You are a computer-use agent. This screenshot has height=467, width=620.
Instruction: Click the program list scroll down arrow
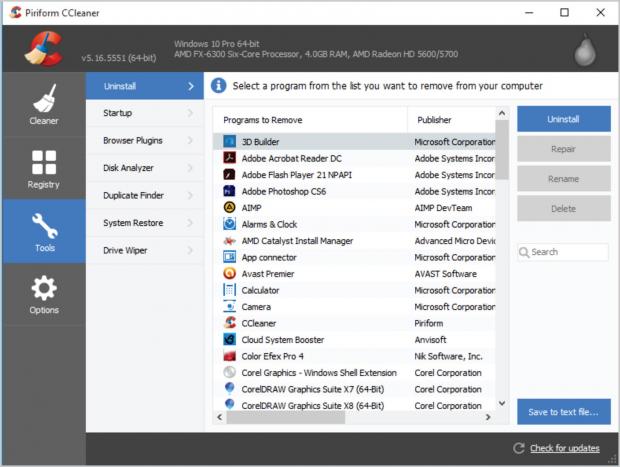[502, 404]
